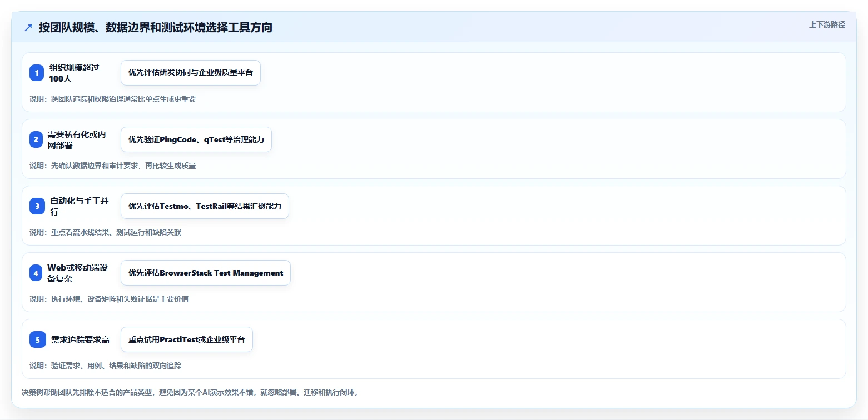Click the condition text Web或移动端设备复杂
Image resolution: width=868 pixels, height=420 pixels.
click(x=77, y=273)
